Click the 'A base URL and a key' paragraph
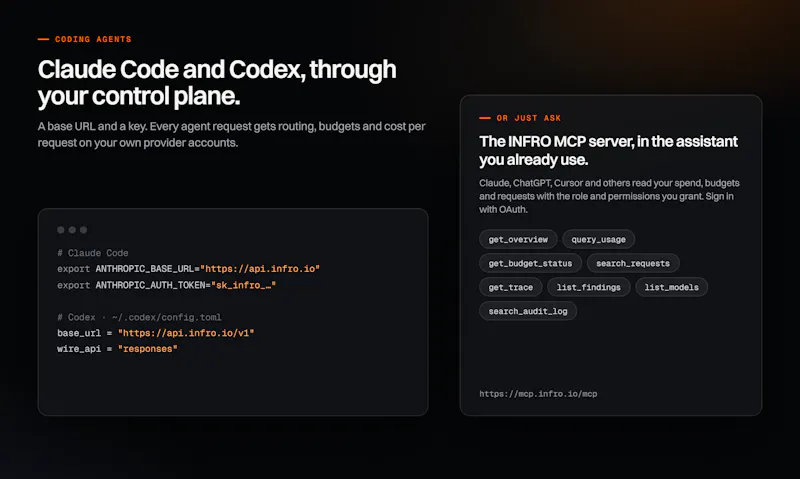800x479 pixels. (x=231, y=134)
